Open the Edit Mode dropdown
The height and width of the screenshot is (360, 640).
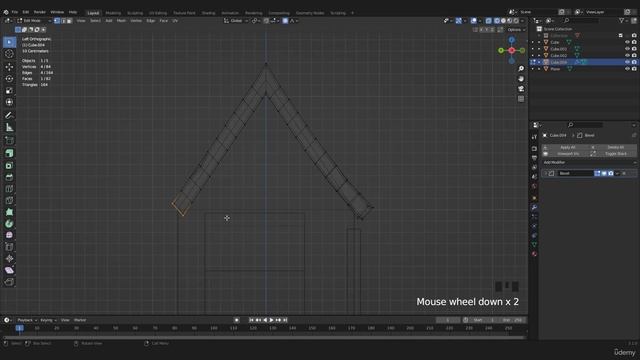[x=34, y=20]
